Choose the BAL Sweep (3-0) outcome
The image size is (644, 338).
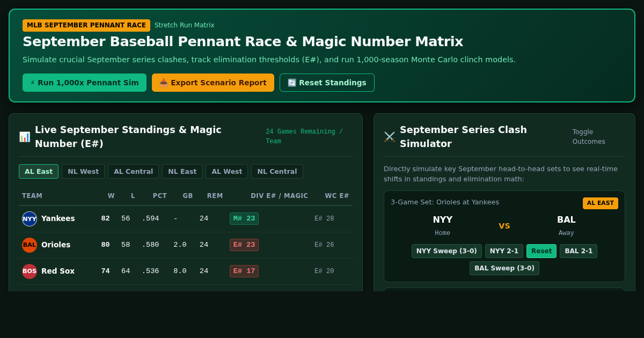(504, 268)
